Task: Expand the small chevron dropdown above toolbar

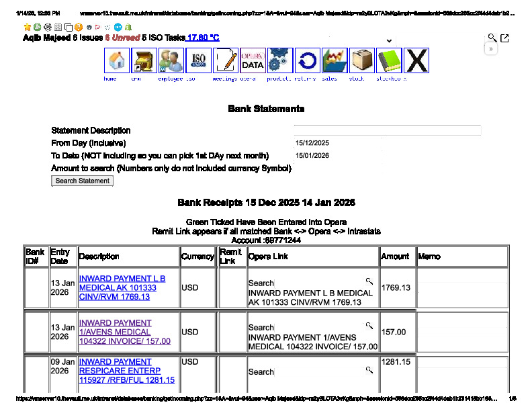Action: pos(389,41)
